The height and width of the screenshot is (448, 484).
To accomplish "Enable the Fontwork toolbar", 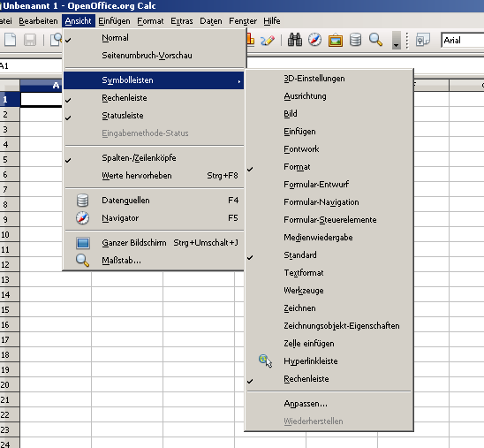I will [x=329, y=148].
